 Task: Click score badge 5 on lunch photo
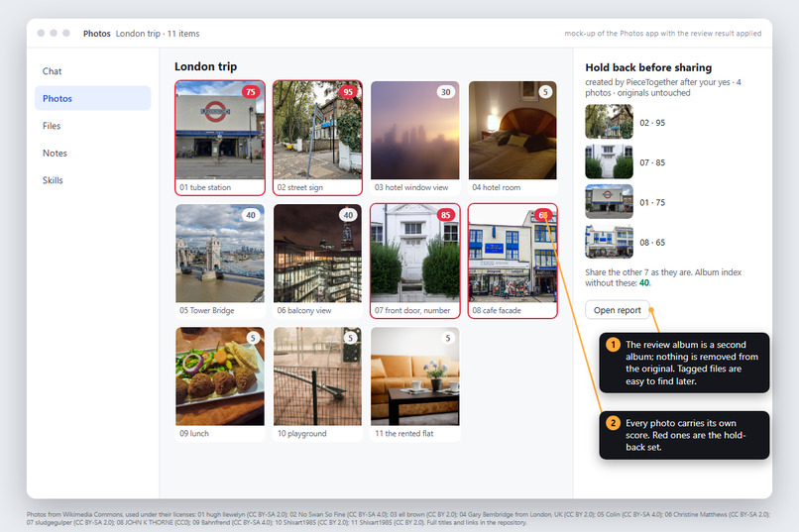tap(253, 338)
